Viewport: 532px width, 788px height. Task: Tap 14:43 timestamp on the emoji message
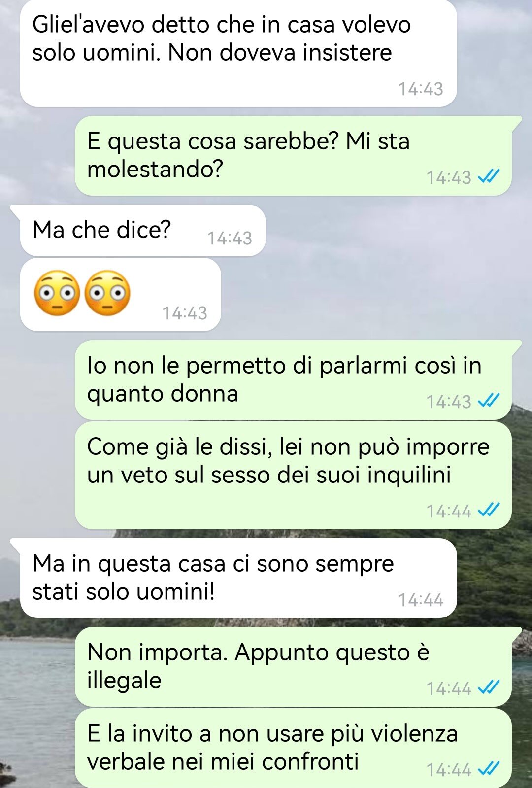185,313
